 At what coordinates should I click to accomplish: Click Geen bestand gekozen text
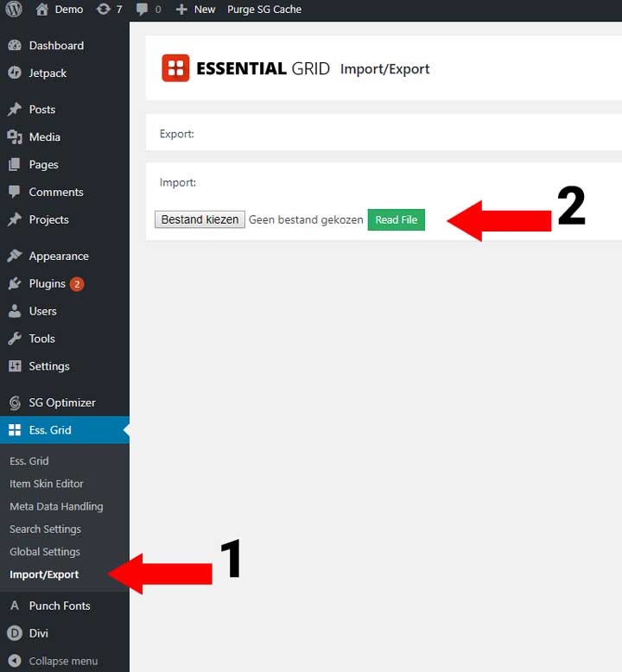click(x=306, y=220)
